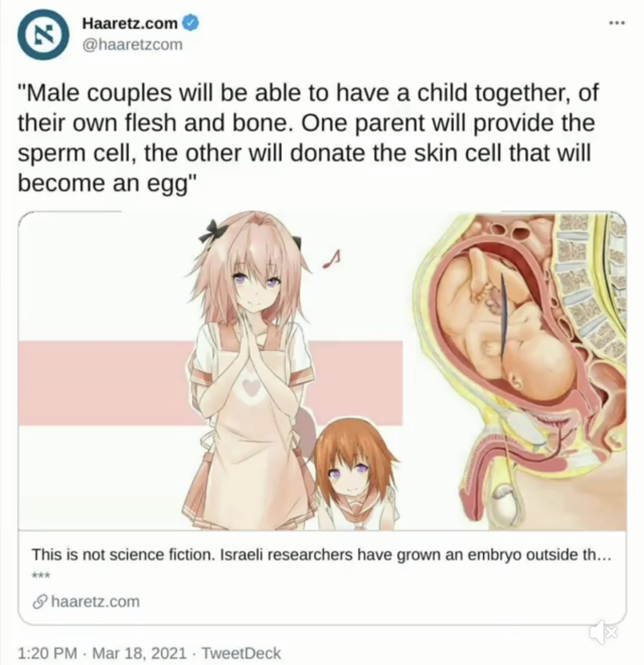
Task: Click the small brown-haired child character
Action: (x=354, y=475)
